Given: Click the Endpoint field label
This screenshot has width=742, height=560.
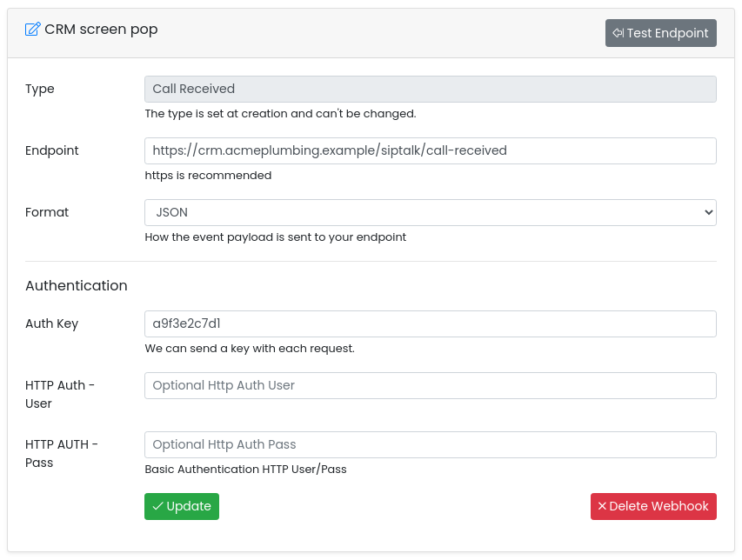Looking at the screenshot, I should 52,151.
